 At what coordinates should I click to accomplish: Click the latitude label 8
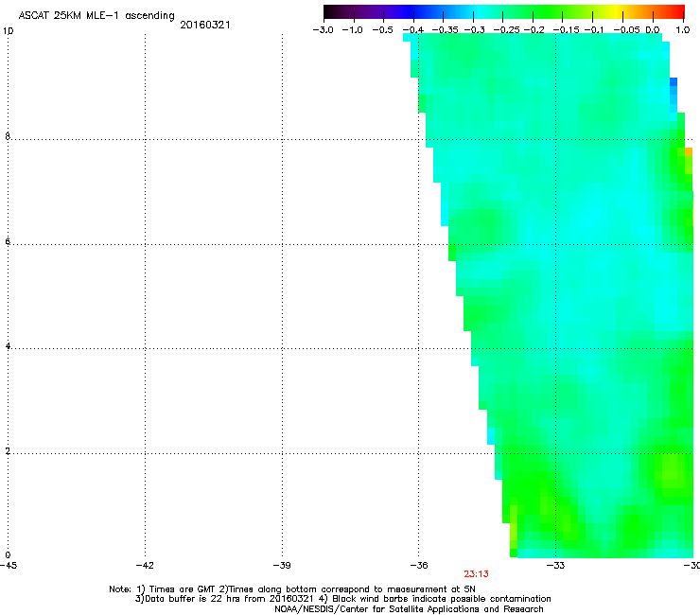point(8,136)
